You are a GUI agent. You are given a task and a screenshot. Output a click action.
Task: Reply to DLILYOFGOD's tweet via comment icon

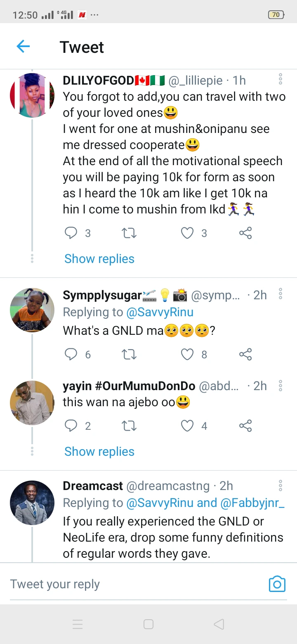click(x=71, y=233)
